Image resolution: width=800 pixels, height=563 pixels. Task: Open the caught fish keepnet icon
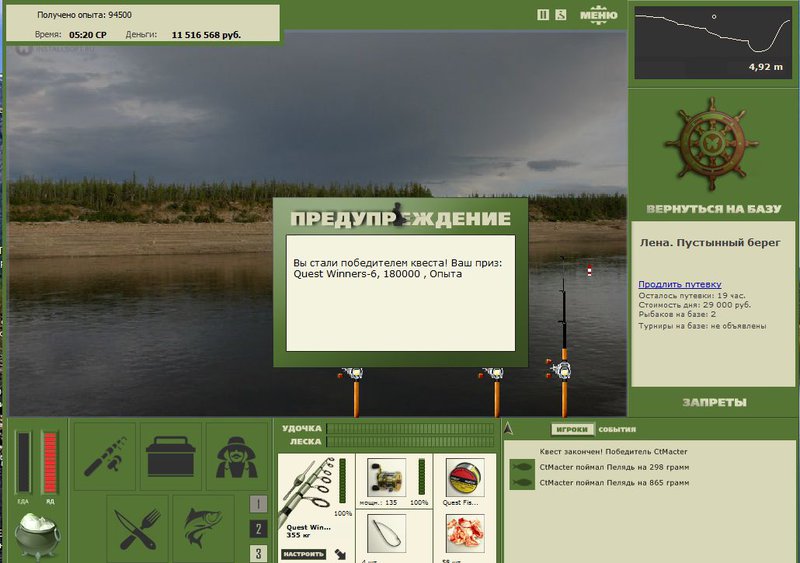click(203, 528)
